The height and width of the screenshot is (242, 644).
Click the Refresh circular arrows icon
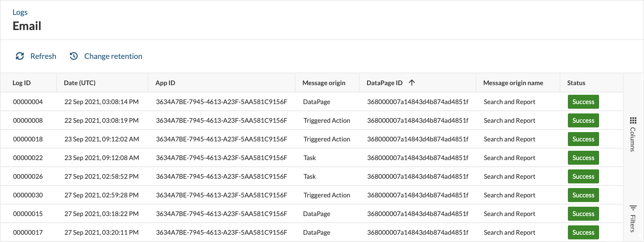tap(20, 56)
